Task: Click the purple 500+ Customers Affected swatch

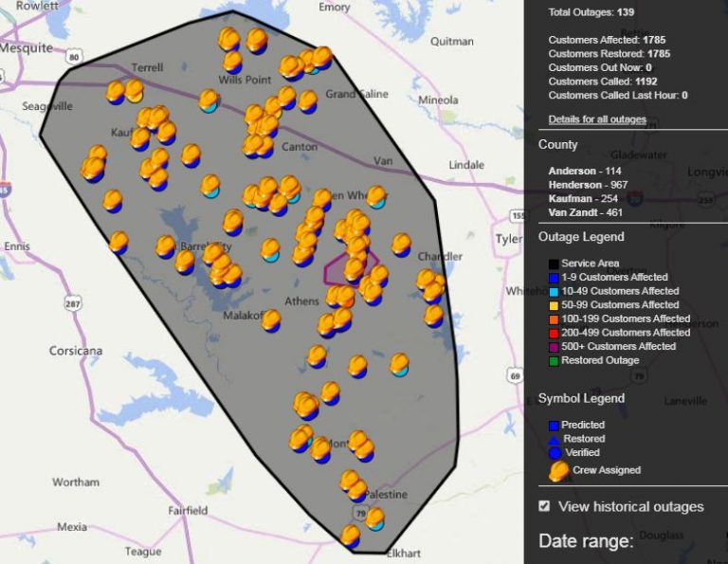Action: [555, 347]
